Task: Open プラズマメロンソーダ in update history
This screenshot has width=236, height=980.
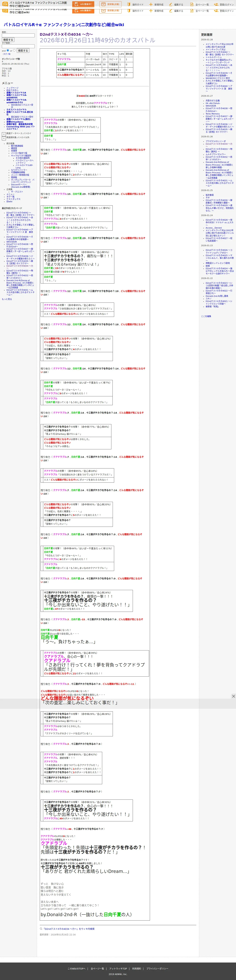Action: pos(216,141)
